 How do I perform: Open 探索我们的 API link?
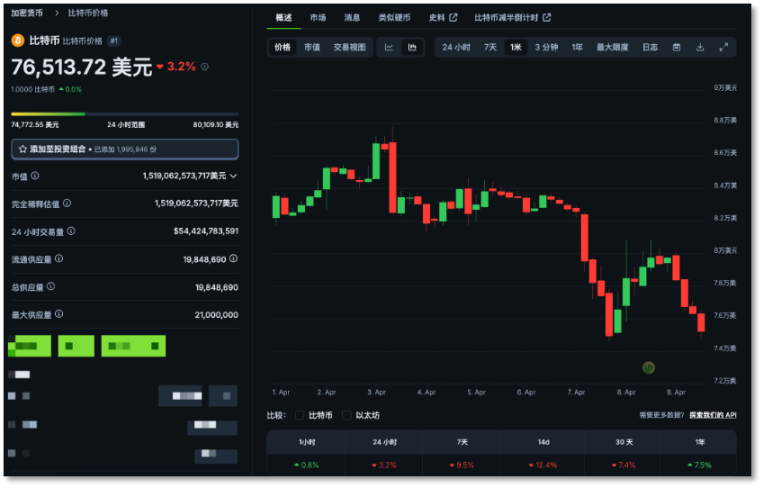[712, 415]
